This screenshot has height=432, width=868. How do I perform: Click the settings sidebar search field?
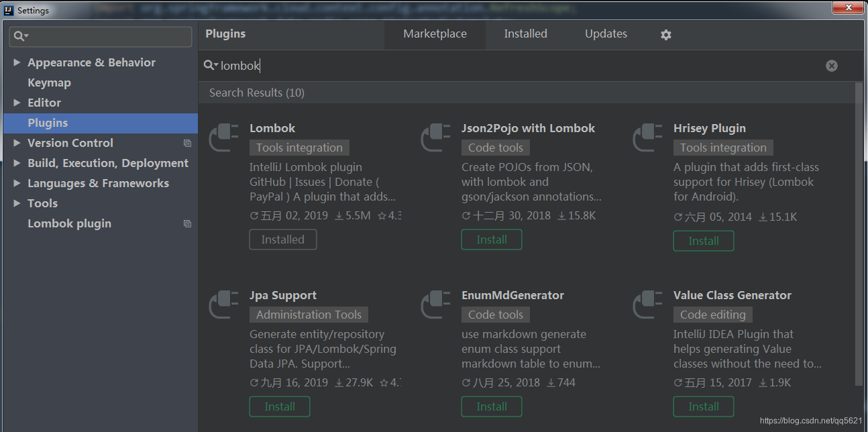[101, 37]
